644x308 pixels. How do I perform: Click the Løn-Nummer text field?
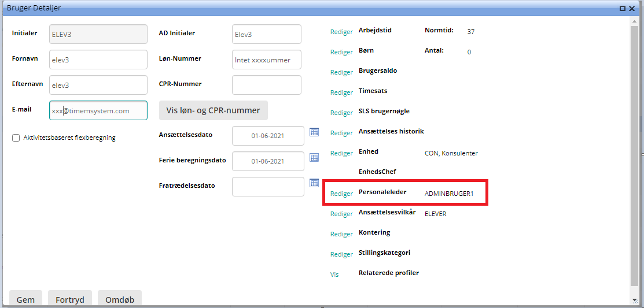point(266,60)
